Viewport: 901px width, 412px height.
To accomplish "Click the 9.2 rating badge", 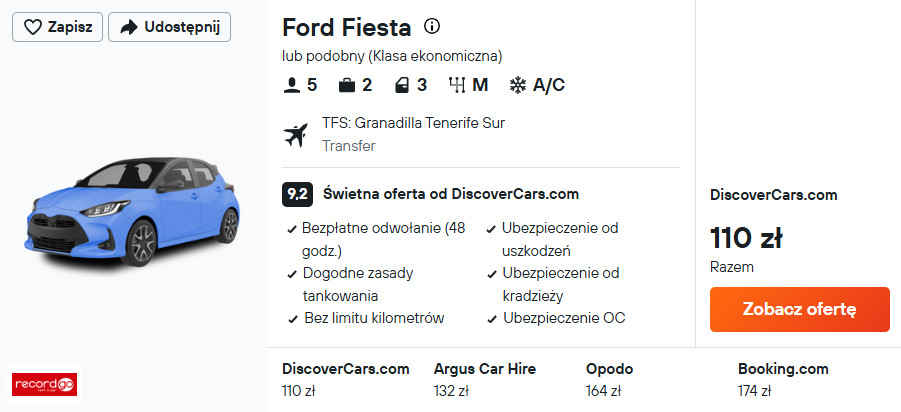I will 297,194.
